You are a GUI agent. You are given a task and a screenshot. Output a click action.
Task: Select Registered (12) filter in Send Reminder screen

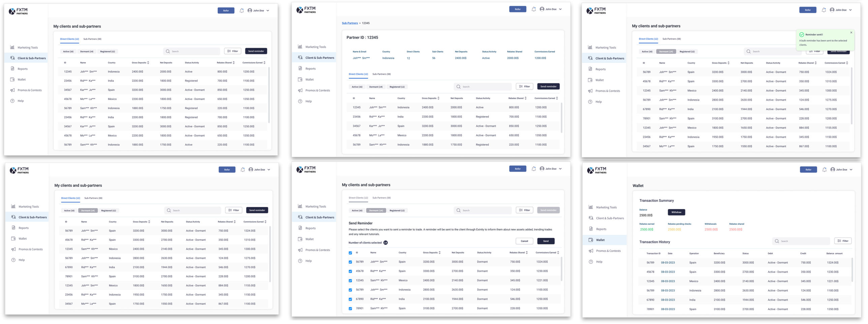point(397,210)
